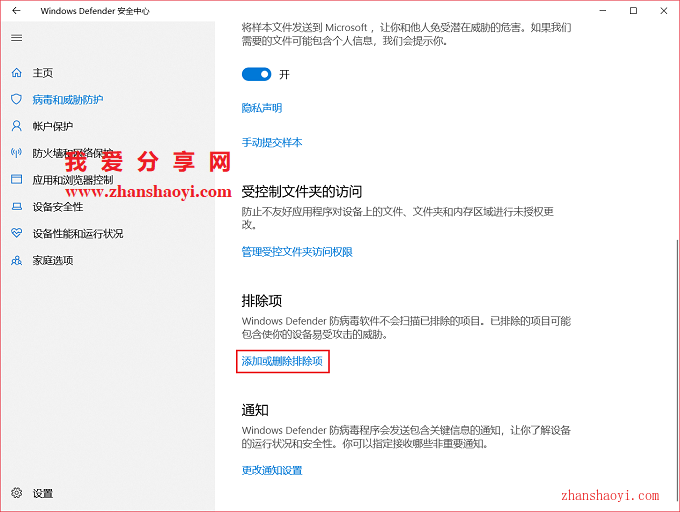Viewport: 680px width, 512px height.
Task: Open 帐户保护 in the sidebar
Action: (x=53, y=126)
